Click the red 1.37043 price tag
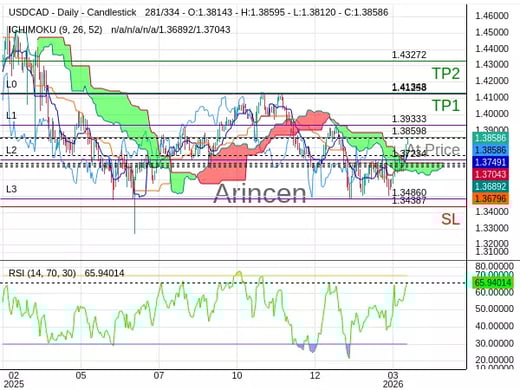 coord(490,174)
